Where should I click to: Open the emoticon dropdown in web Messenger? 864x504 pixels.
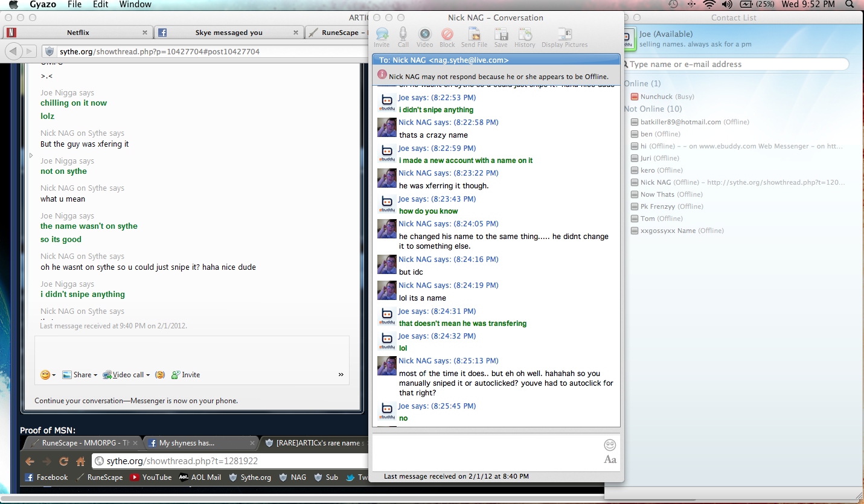pyautogui.click(x=48, y=375)
